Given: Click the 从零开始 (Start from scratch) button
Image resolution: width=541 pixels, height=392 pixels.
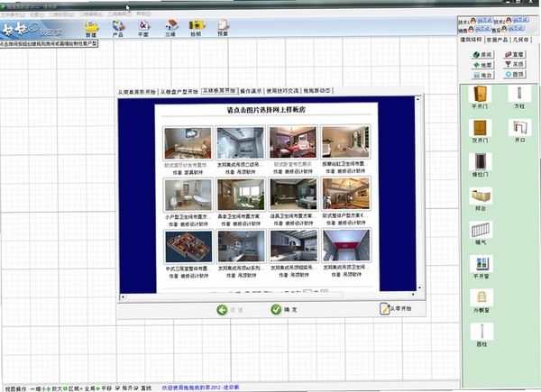Looking at the screenshot, I should tap(396, 308).
